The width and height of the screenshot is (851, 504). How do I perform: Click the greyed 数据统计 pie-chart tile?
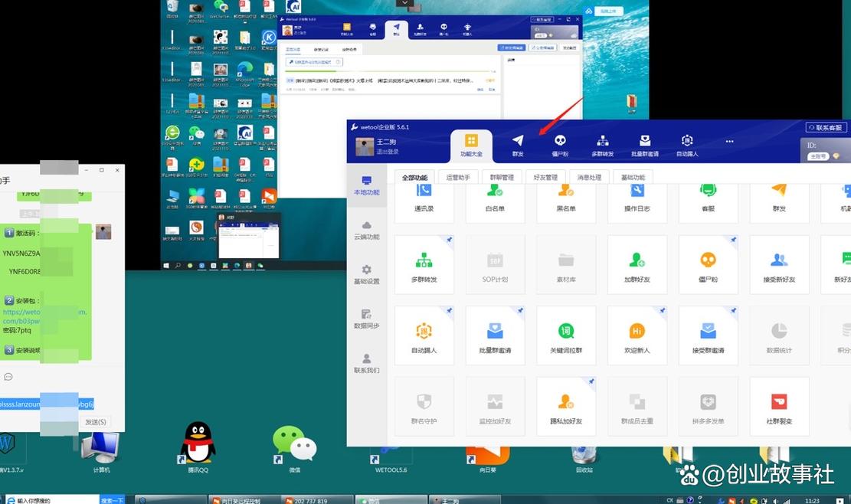[779, 335]
